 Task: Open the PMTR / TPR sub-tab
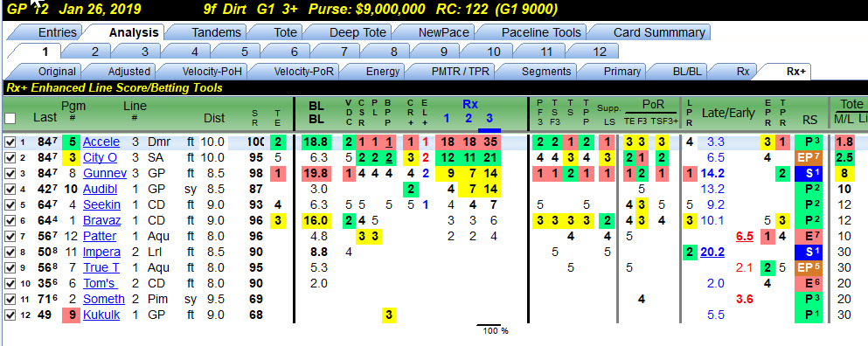461,72
